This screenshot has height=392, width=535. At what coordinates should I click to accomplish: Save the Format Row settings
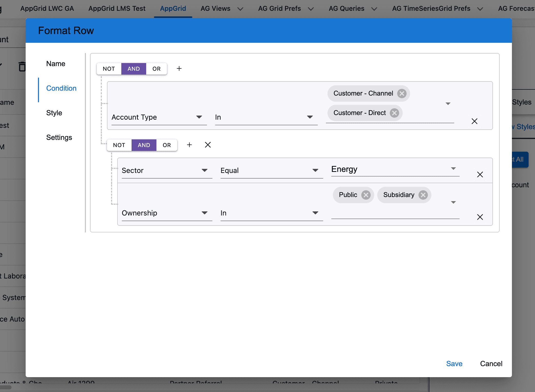[x=454, y=364]
